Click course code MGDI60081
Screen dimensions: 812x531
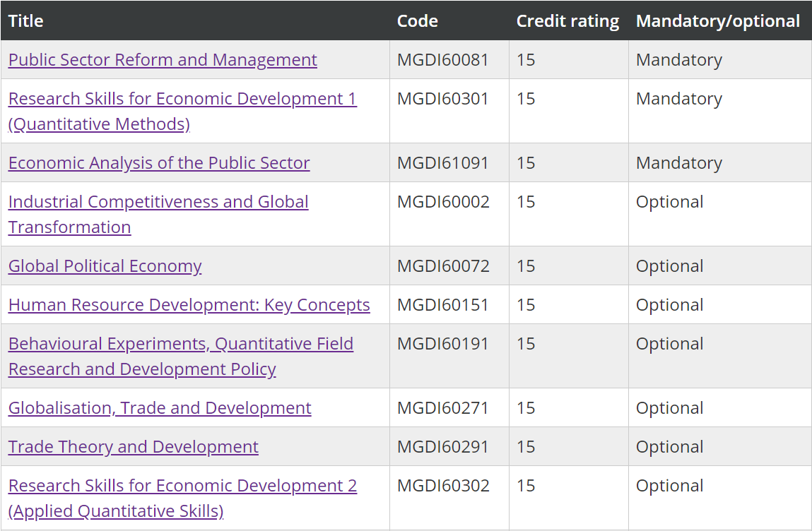pos(442,60)
